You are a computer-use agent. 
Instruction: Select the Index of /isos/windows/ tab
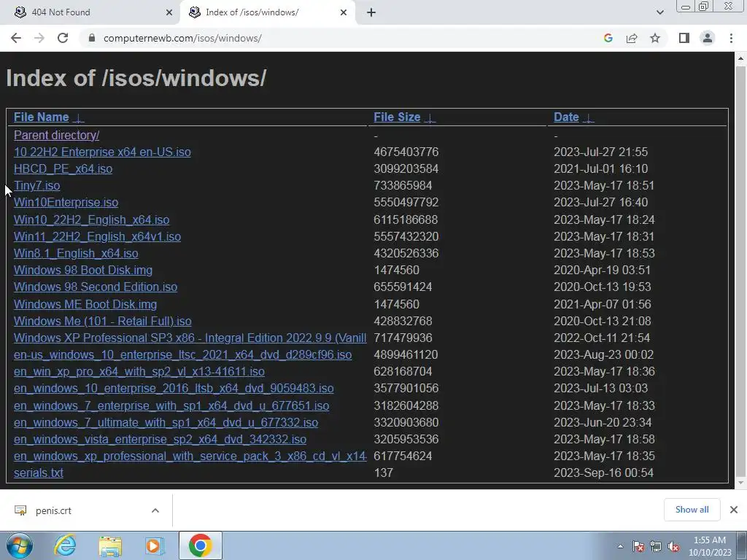pos(268,12)
